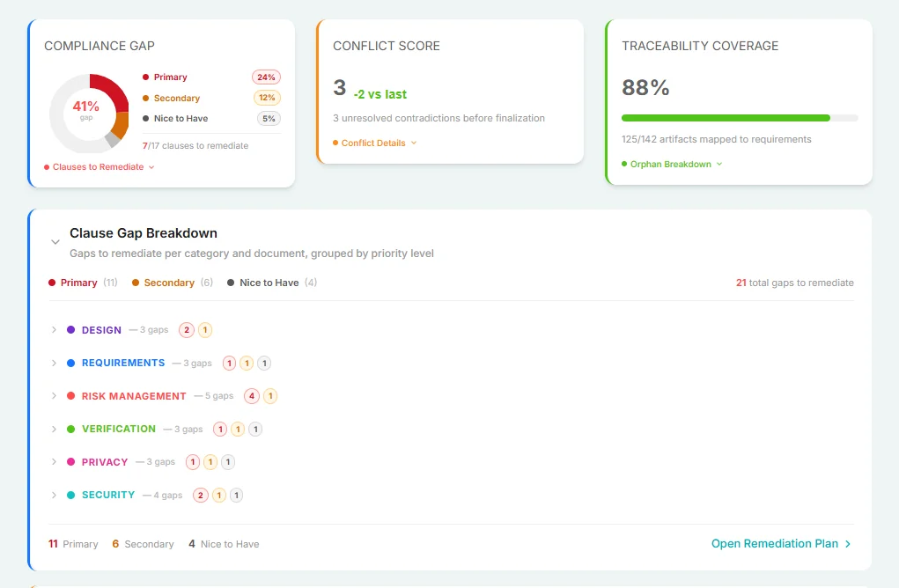Screen dimensions: 899x588
Task: Toggle the Nice to Have legend filter
Action: pos(271,283)
